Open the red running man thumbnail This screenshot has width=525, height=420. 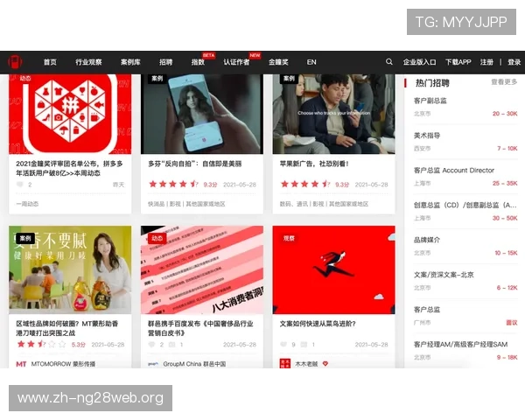tap(334, 270)
